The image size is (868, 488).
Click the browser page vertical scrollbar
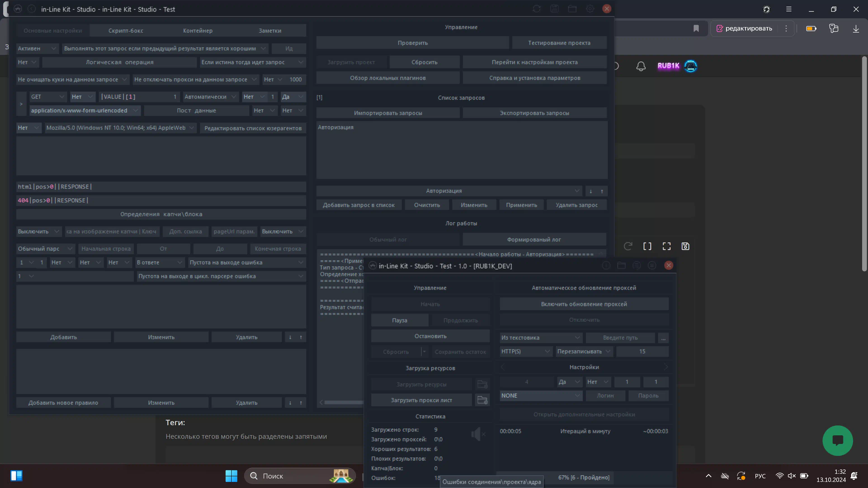(x=864, y=164)
